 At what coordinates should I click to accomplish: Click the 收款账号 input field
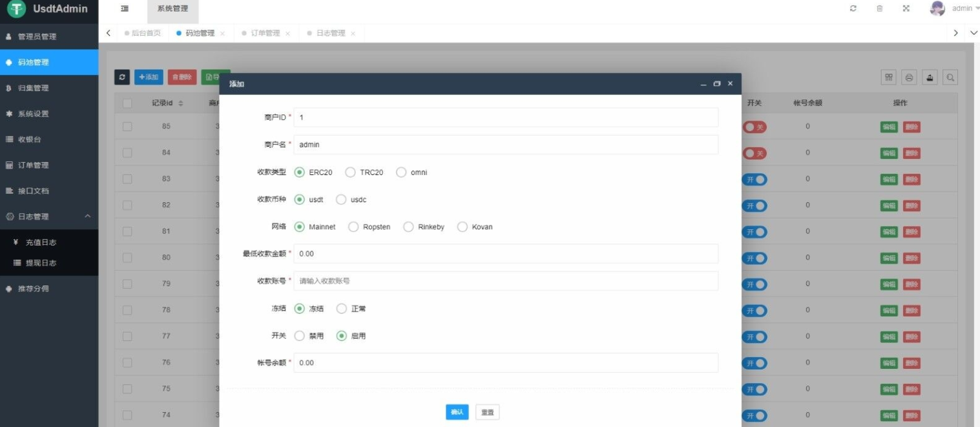[505, 281]
